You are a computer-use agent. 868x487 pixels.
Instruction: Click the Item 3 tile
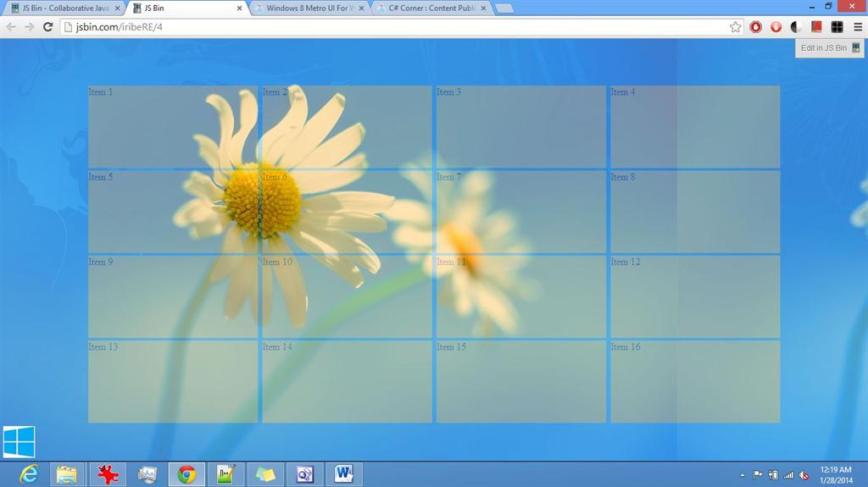click(521, 127)
